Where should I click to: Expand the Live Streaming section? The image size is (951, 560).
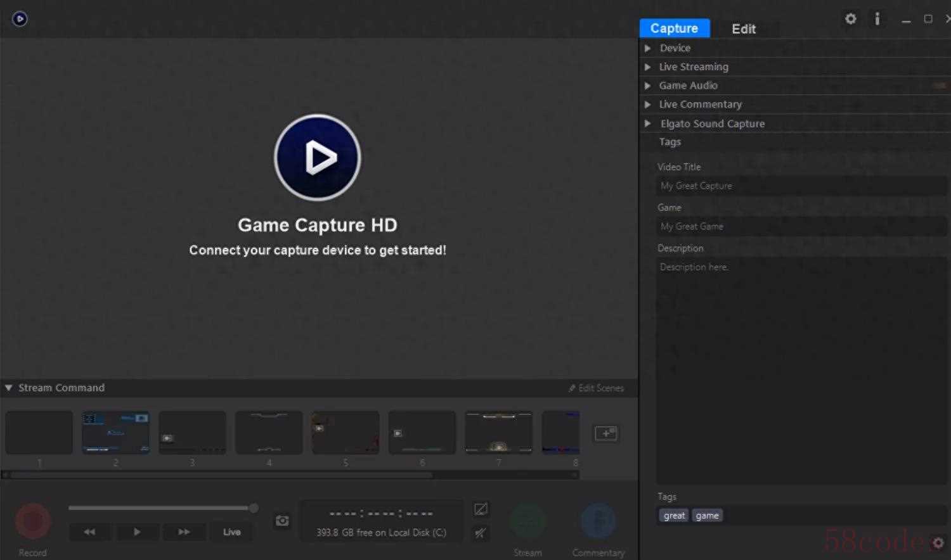click(x=693, y=67)
